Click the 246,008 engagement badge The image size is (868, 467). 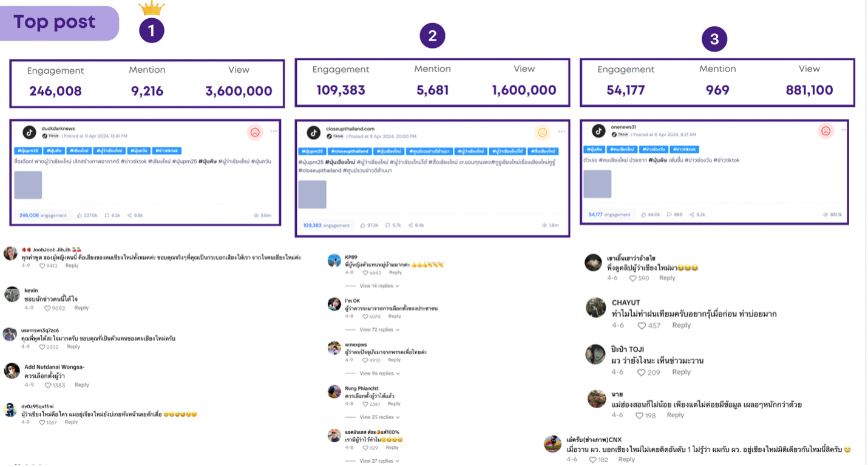click(x=42, y=215)
